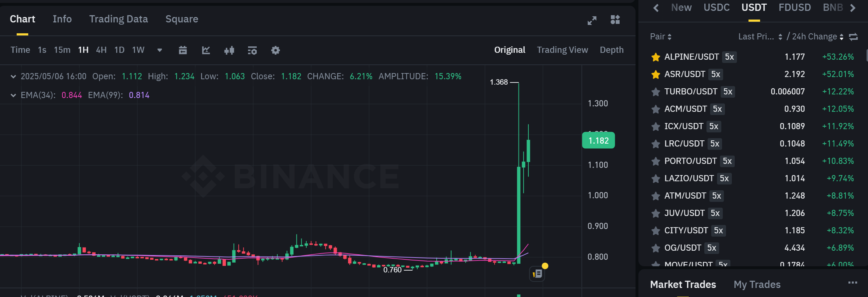Unfavorite the ALPINE/USDT star

pyautogui.click(x=655, y=57)
